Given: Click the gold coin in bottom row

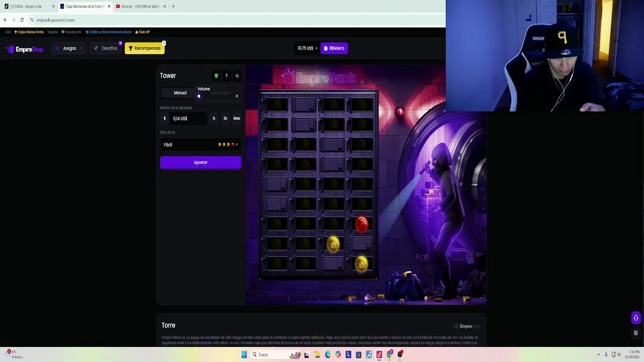Looking at the screenshot, I should click(361, 264).
